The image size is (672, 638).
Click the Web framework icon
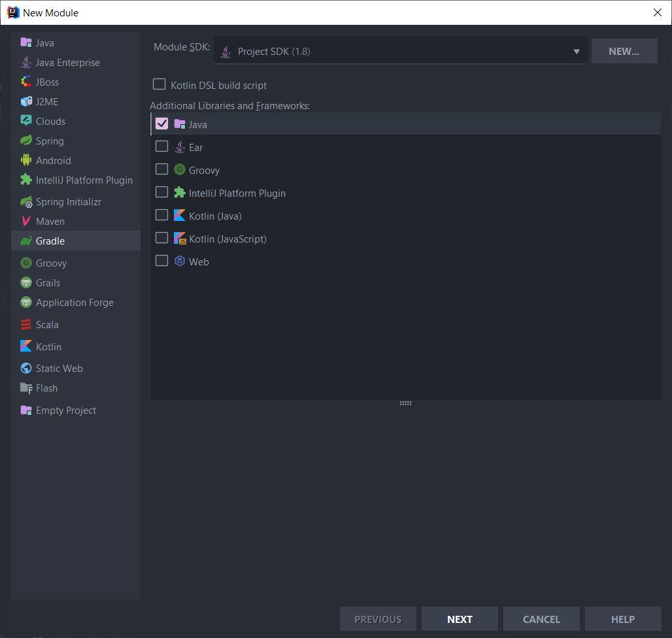pos(180,261)
